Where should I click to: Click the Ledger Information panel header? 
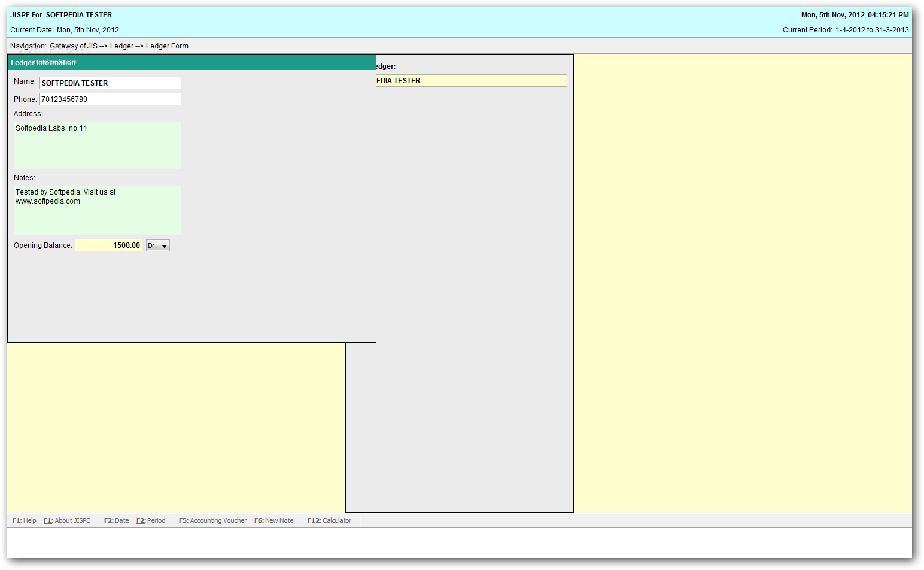tap(192, 63)
